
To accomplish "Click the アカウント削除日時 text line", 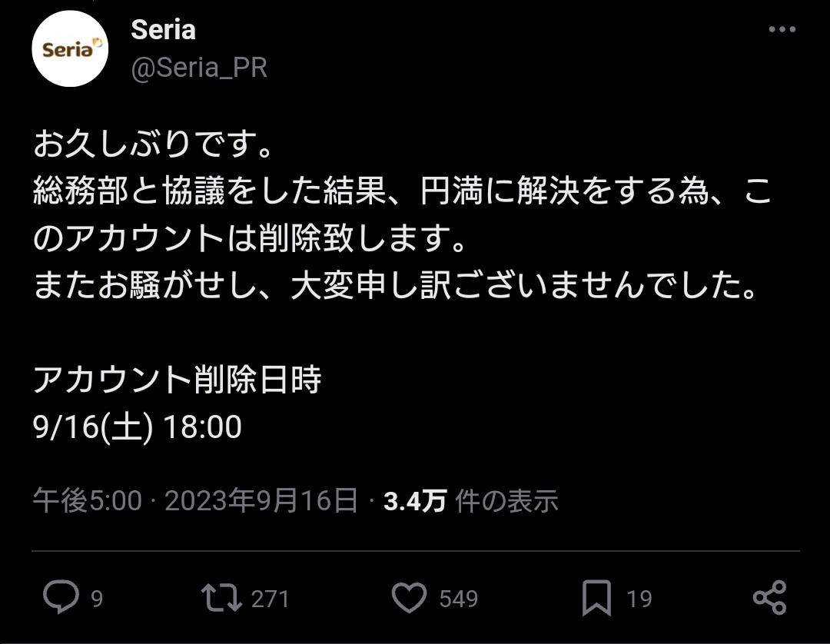I will (x=178, y=380).
